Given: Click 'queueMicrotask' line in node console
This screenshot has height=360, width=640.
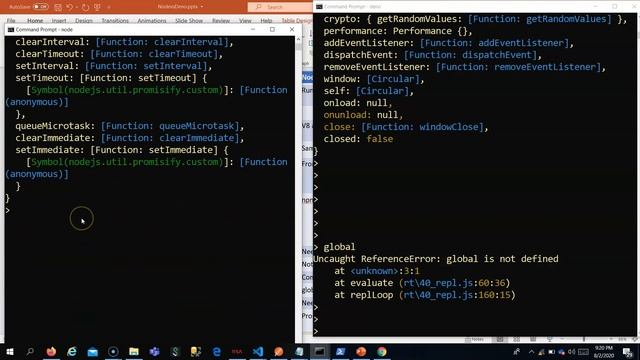Looking at the screenshot, I should (x=130, y=126).
